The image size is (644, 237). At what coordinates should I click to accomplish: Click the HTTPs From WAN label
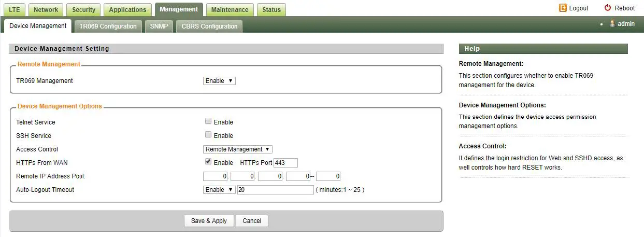[42, 163]
